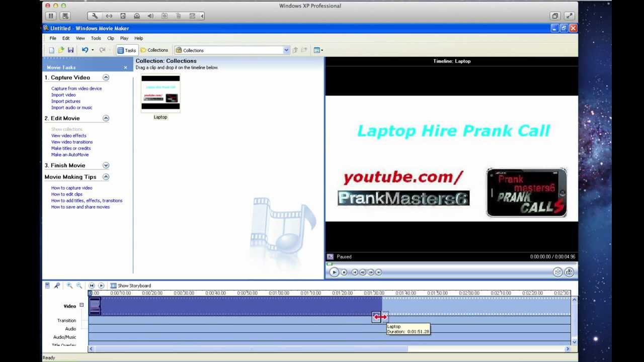Screen dimensions: 644x362
Task: Toggle the Collections pane button
Action: (154, 50)
